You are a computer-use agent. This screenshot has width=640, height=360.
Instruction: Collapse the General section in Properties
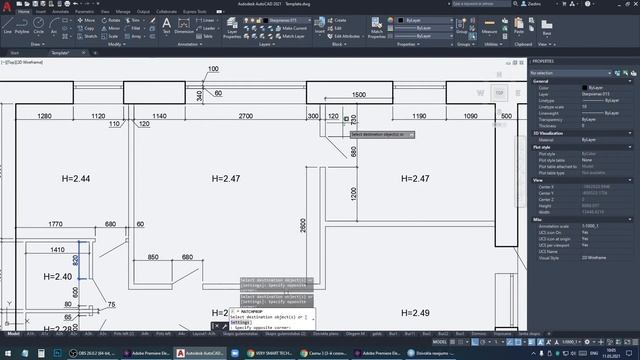tap(630, 81)
